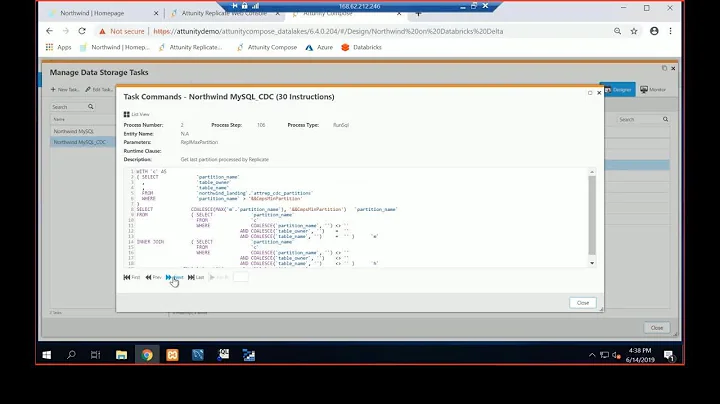The image size is (720, 404).
Task: Open the Attunity Compose browser tab
Action: (327, 14)
